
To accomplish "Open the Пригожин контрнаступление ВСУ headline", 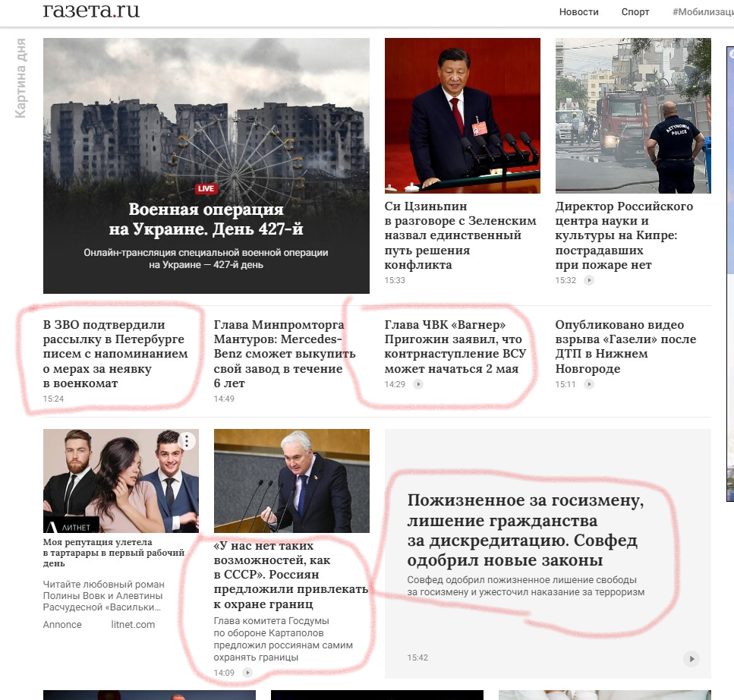I will pyautogui.click(x=455, y=346).
